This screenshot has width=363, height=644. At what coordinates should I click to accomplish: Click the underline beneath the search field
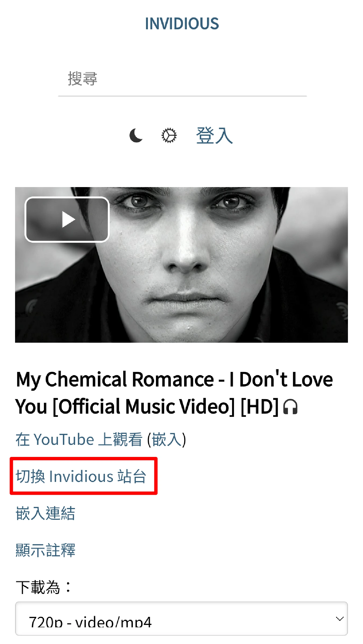point(182,96)
